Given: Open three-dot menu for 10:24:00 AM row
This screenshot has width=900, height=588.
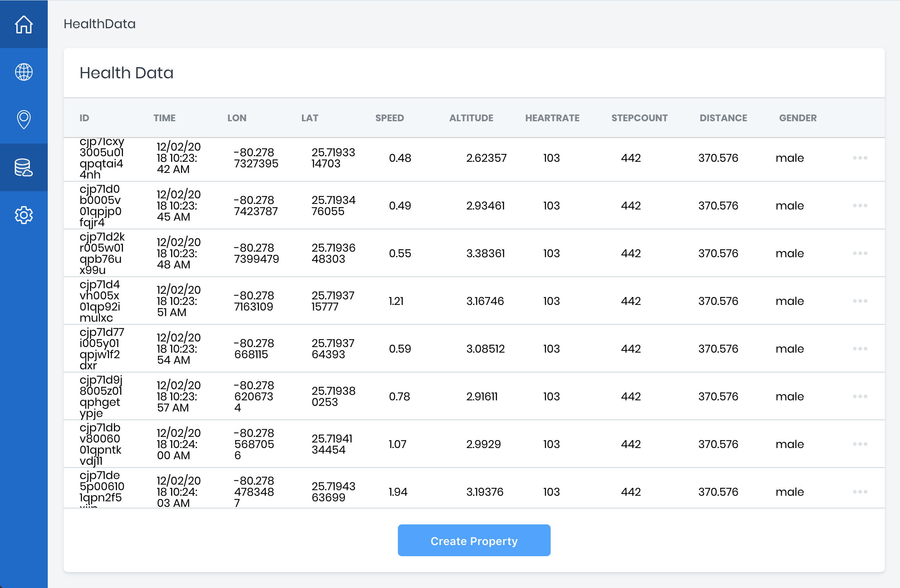Looking at the screenshot, I should pyautogui.click(x=860, y=444).
